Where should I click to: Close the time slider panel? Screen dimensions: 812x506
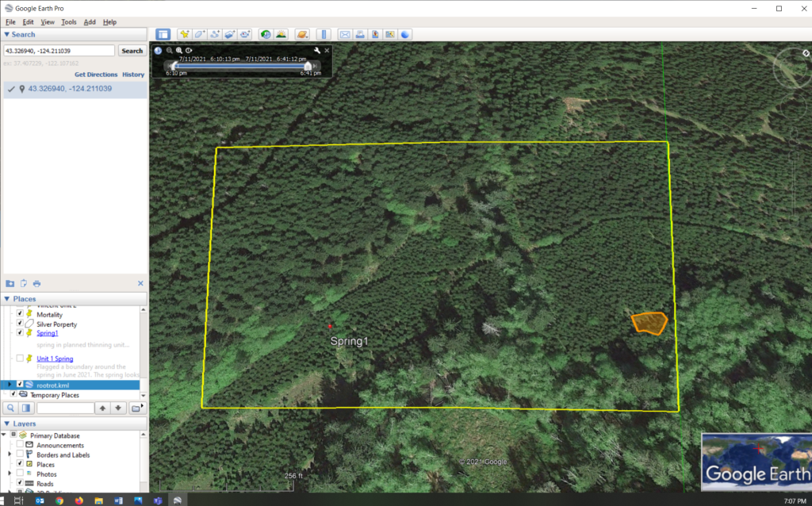(x=327, y=50)
